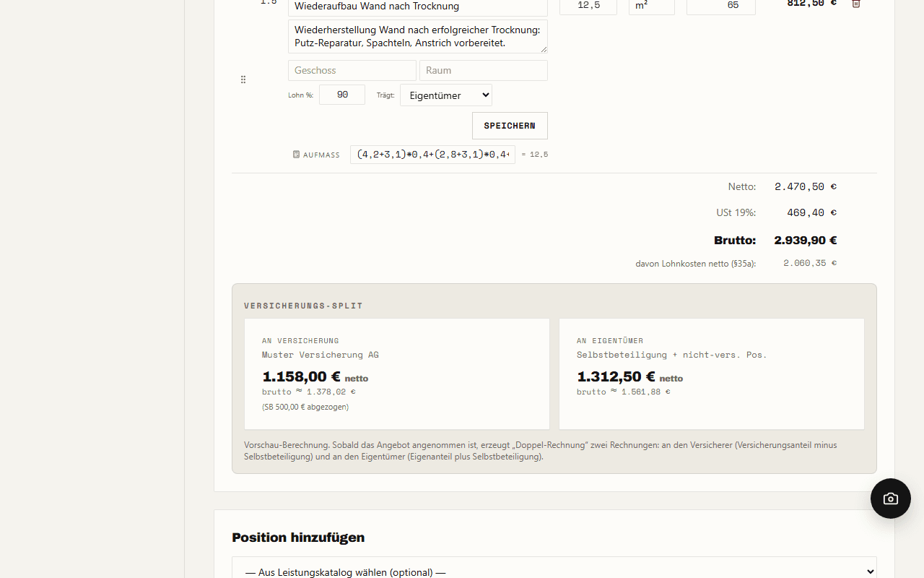Viewport: 924px width, 578px height.
Task: Click the insurer brutto value 1.378,02 €
Action: 331,392
